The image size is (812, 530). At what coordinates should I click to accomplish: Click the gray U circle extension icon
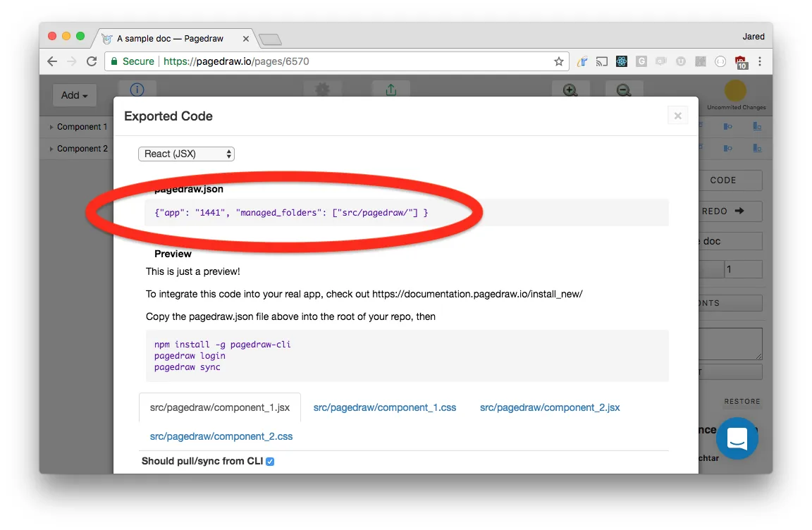tap(681, 61)
